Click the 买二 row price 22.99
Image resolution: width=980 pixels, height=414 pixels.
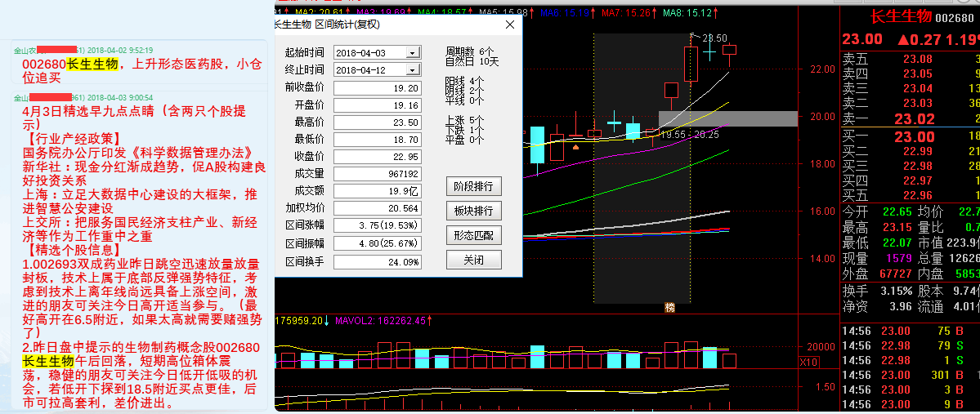tap(918, 152)
